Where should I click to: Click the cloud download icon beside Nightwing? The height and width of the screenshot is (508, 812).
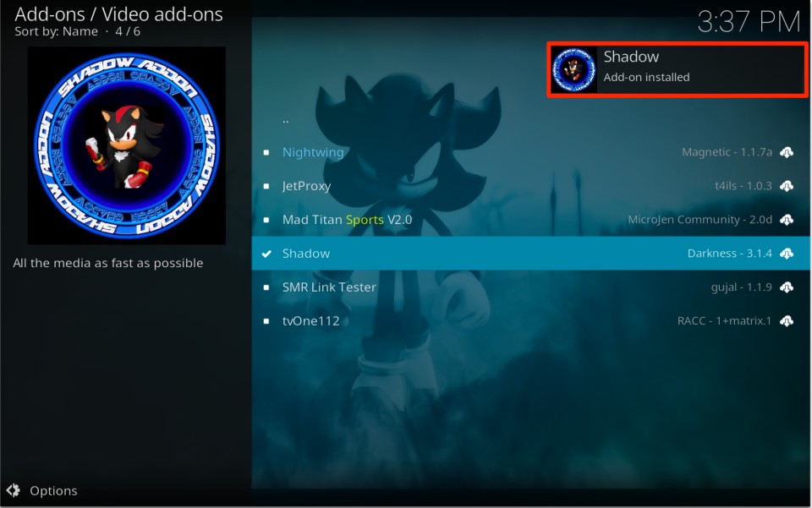[787, 152]
